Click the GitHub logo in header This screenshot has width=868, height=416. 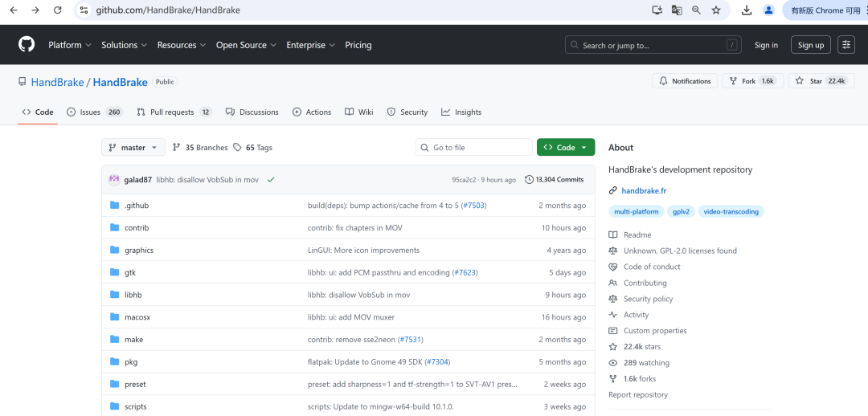(27, 45)
